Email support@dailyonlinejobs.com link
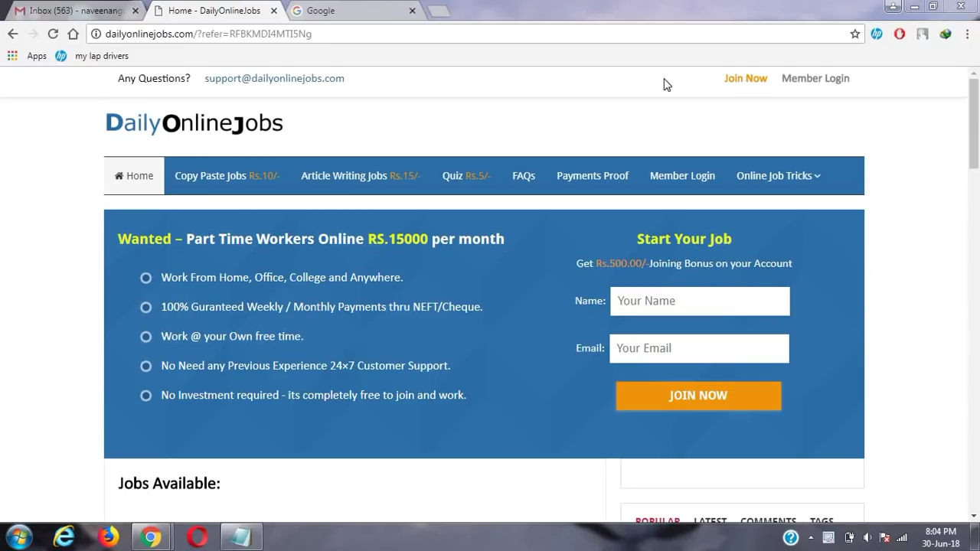The width and height of the screenshot is (980, 551). (x=274, y=78)
